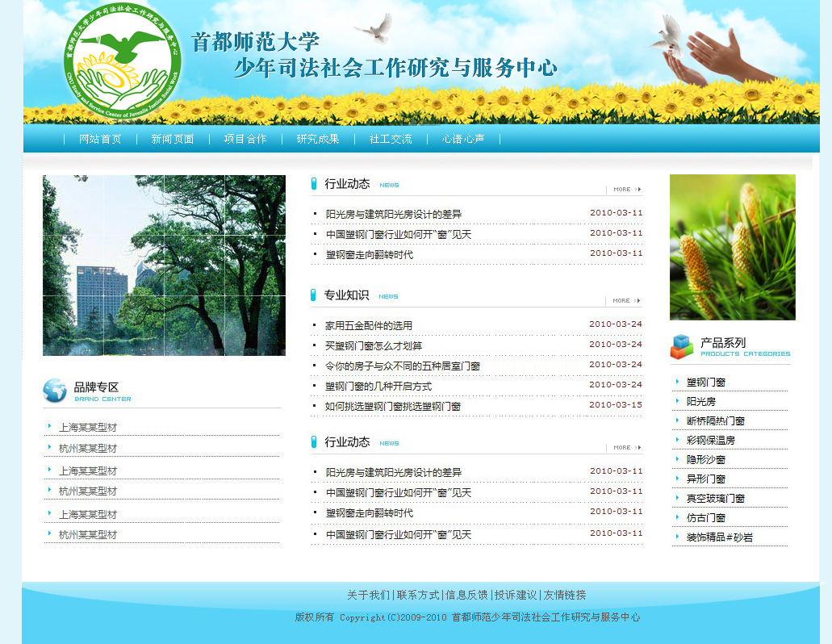The height and width of the screenshot is (644, 832).
Task: Select product category 塑钢门窗
Action: point(706,383)
